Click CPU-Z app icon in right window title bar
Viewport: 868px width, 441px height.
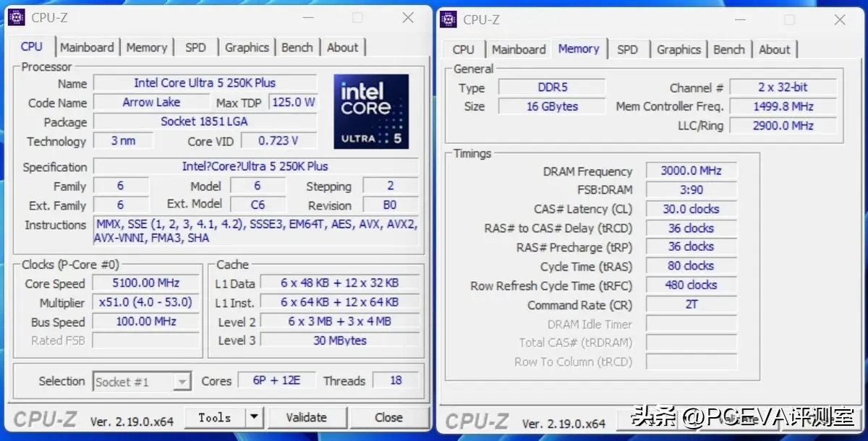pyautogui.click(x=448, y=19)
